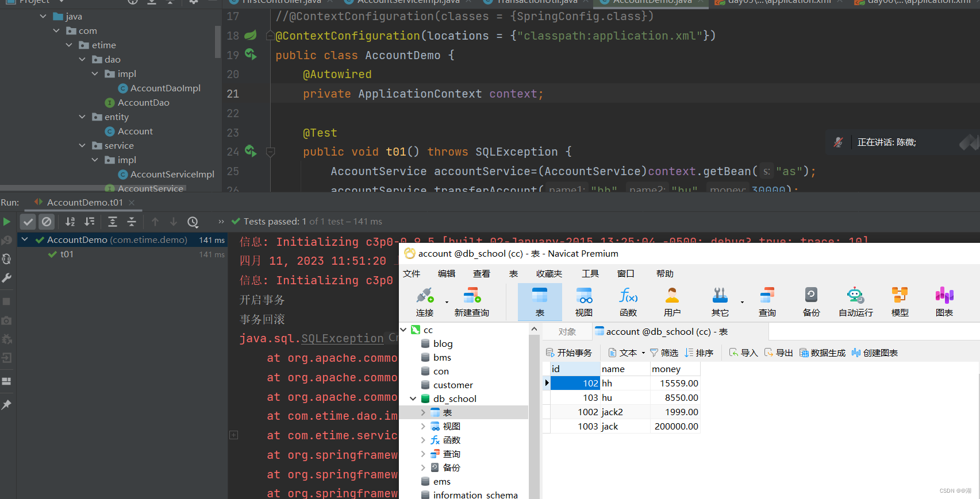Show more run toolbar actions chevron
The width and height of the screenshot is (980, 499).
pos(221,222)
